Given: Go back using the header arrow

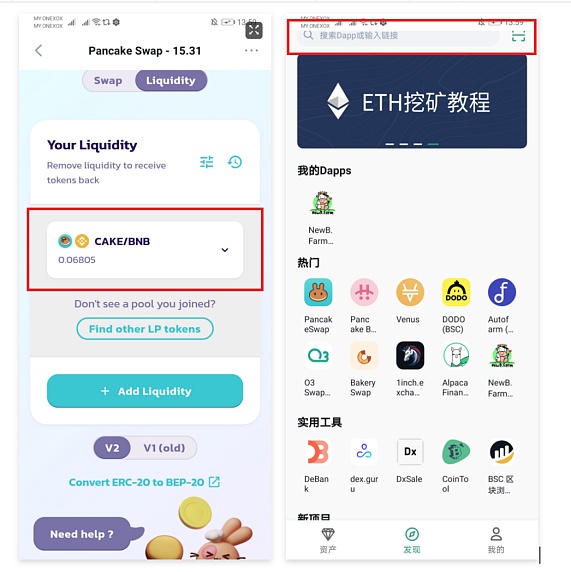Looking at the screenshot, I should pos(39,50).
